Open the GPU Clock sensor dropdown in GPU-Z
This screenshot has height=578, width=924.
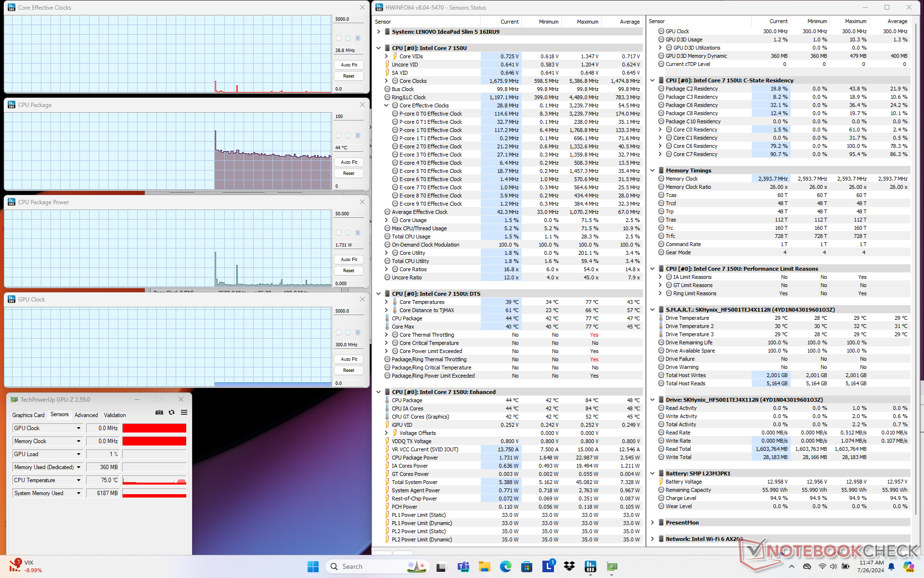78,428
